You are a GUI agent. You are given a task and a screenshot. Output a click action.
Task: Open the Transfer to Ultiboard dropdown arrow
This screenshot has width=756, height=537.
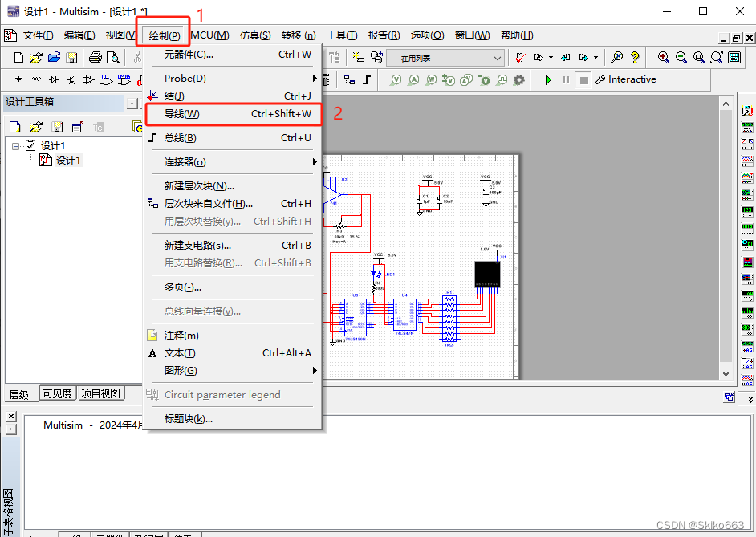[551, 57]
